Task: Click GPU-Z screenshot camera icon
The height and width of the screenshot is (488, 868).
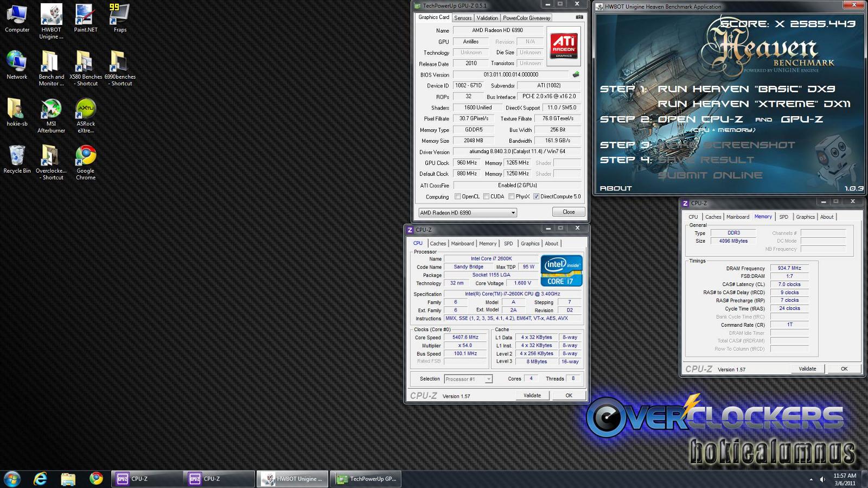Action: 579,17
